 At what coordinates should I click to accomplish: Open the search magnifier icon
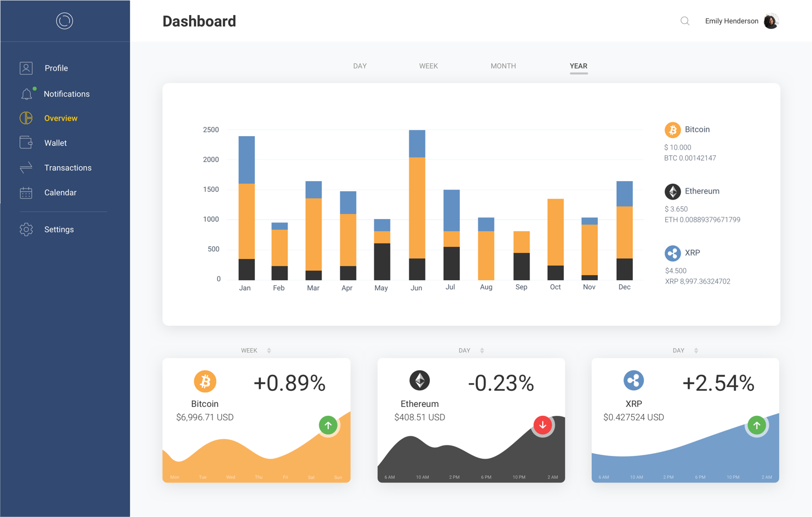coord(685,21)
